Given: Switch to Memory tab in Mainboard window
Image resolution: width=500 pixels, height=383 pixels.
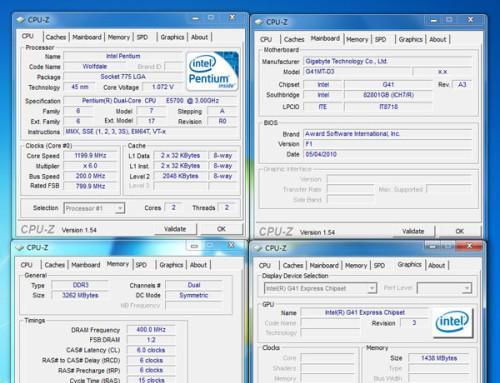Looking at the screenshot, I should click(x=357, y=39).
